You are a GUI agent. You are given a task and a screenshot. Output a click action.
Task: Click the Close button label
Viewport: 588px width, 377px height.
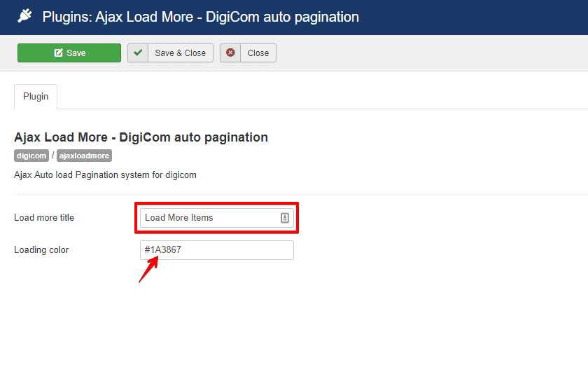(x=258, y=53)
